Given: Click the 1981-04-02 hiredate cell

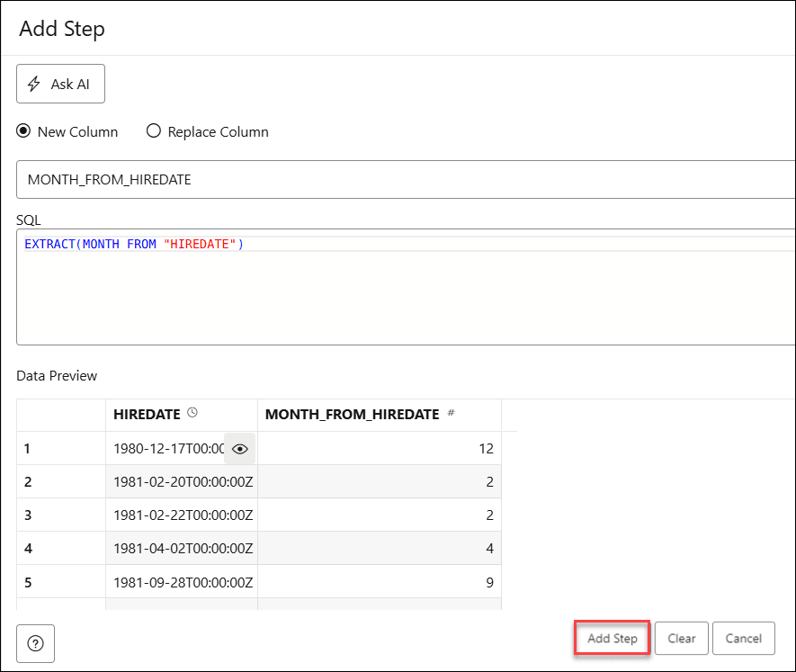Looking at the screenshot, I should [x=183, y=548].
